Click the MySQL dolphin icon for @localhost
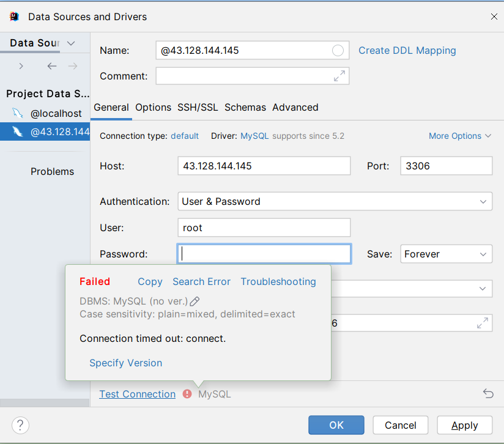This screenshot has height=444, width=504. 18,113
